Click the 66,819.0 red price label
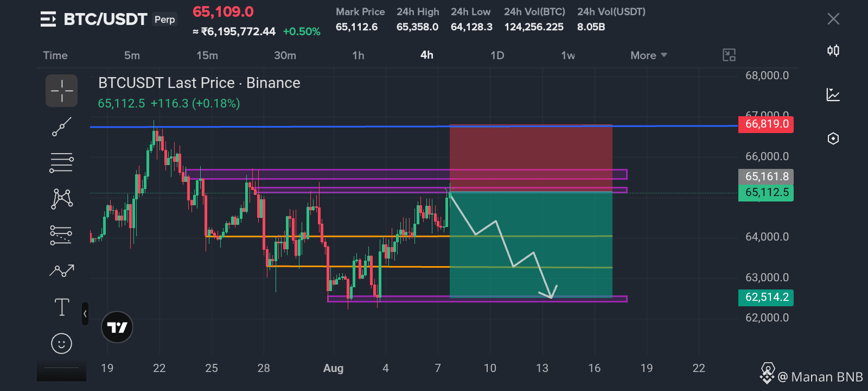Viewport: 868px width, 391px height. point(766,124)
